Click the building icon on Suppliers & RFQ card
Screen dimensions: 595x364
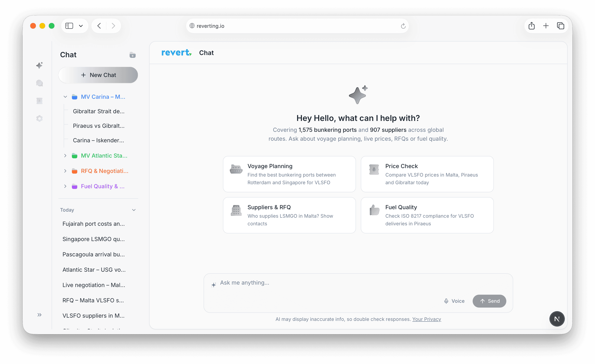coord(236,210)
